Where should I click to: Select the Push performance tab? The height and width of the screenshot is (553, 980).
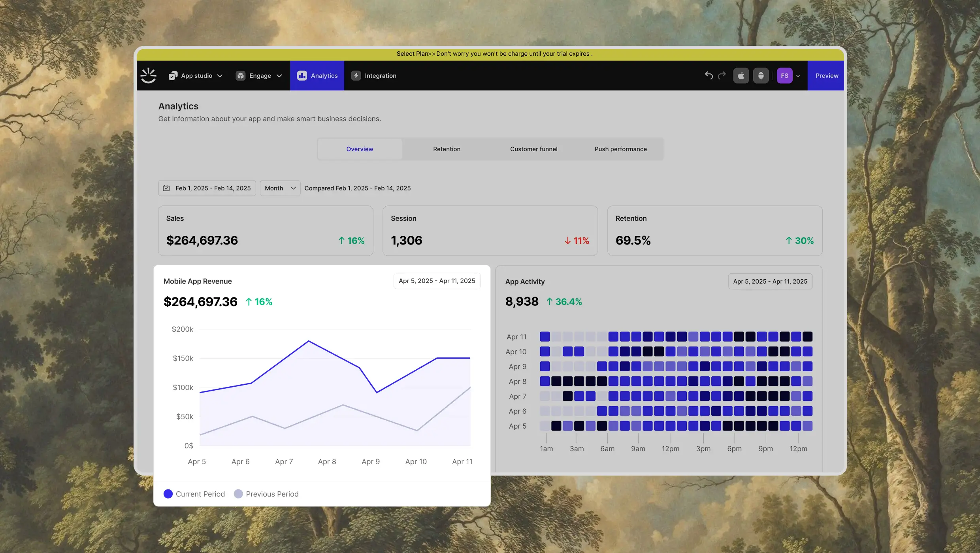pos(620,149)
